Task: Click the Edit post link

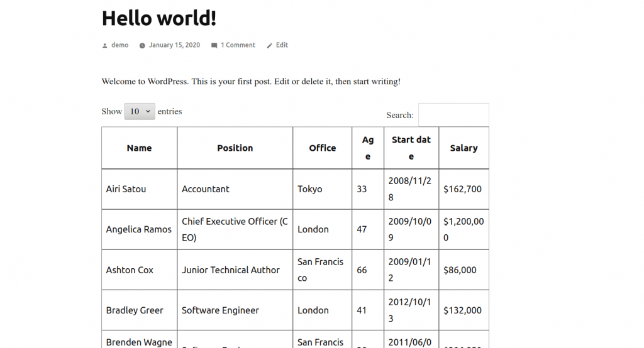Action: click(x=282, y=45)
